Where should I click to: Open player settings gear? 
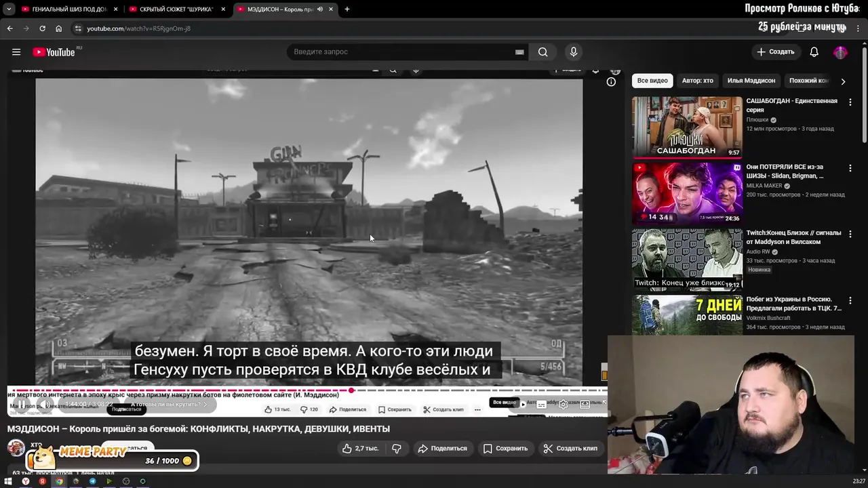[x=563, y=405]
